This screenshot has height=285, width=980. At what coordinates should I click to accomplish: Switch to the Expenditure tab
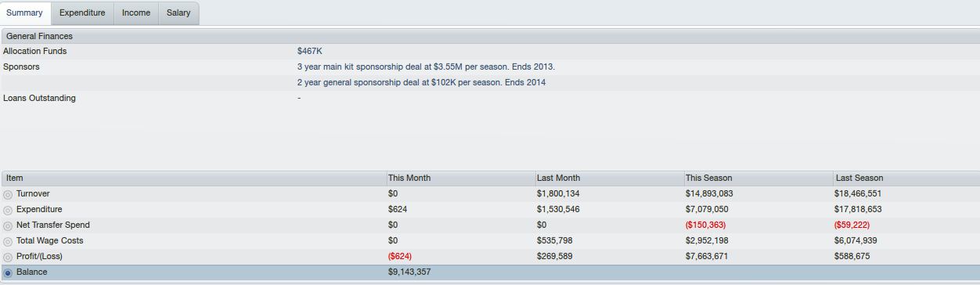[82, 13]
